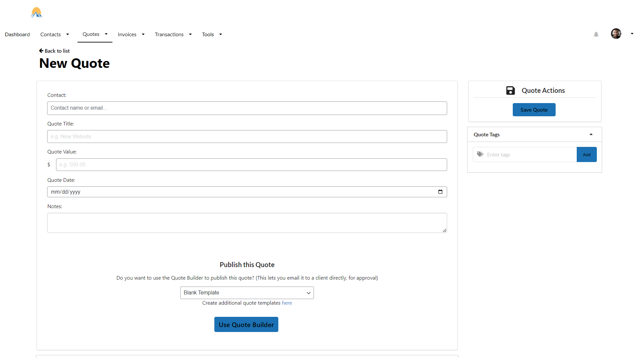
Task: Open the notifications bell icon
Action: [596, 34]
